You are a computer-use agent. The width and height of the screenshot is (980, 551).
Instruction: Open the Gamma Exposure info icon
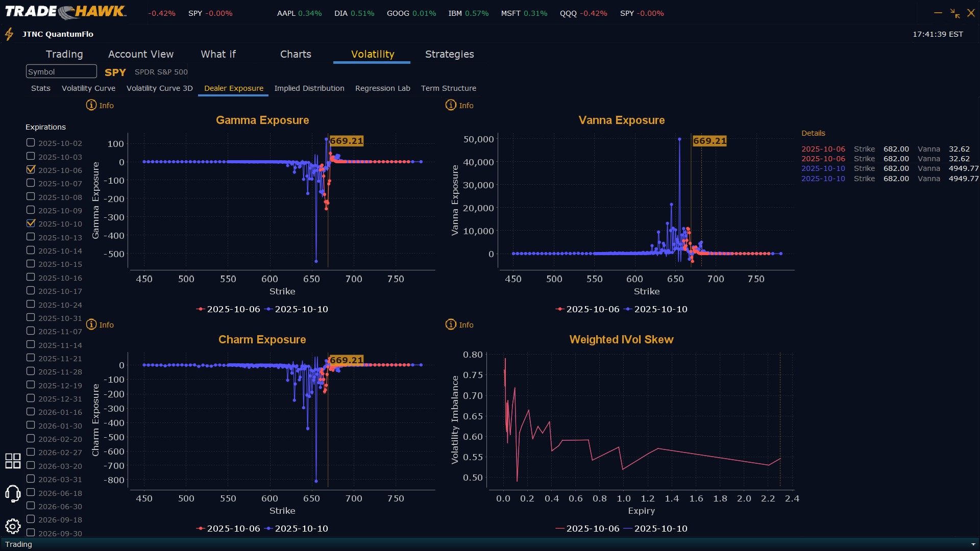click(x=91, y=105)
